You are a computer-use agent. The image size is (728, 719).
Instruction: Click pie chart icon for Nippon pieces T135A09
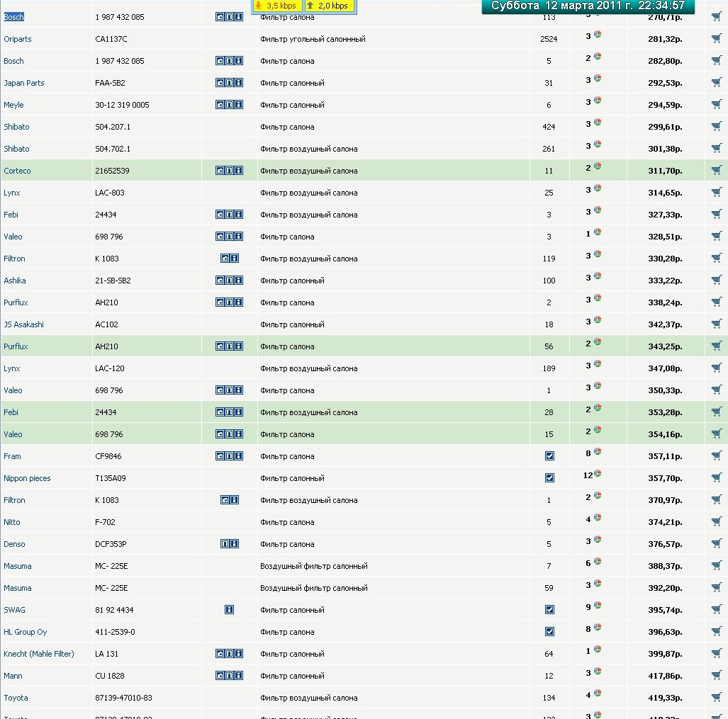click(x=598, y=473)
